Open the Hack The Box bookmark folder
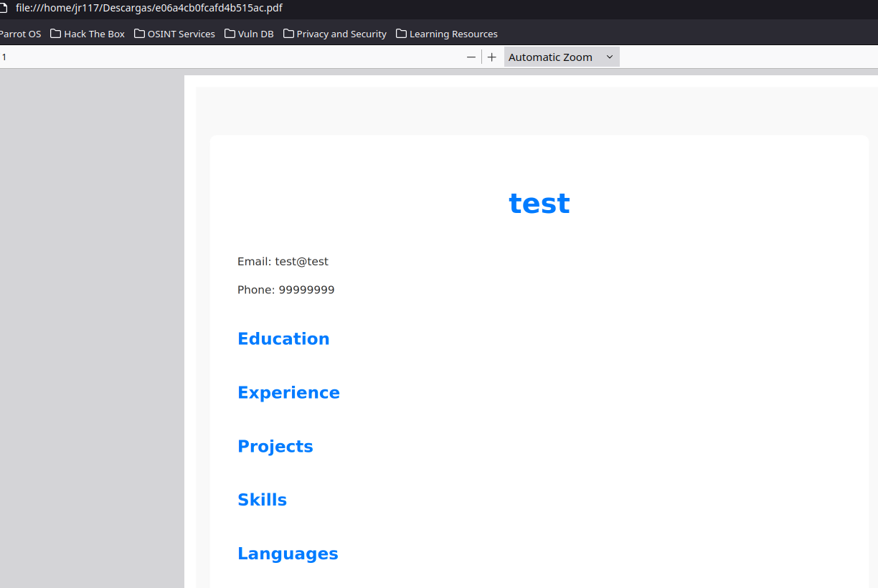This screenshot has width=878, height=588. (88, 34)
